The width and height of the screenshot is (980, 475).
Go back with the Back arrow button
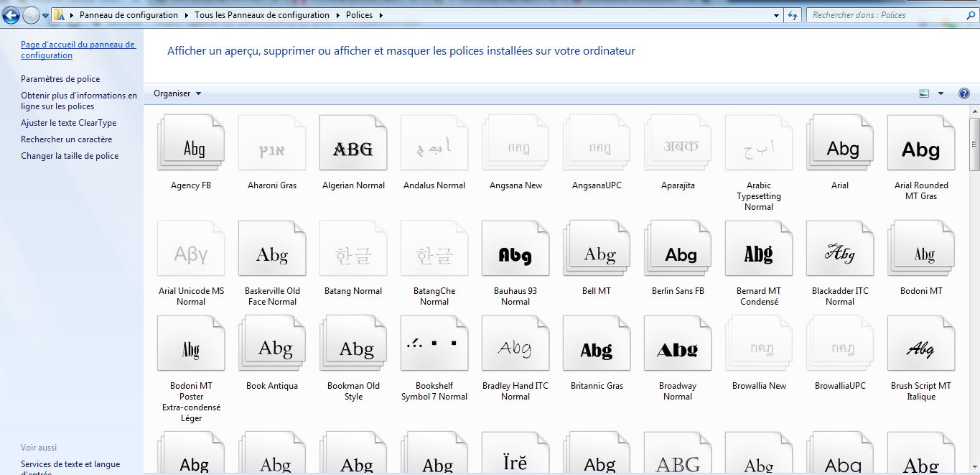pos(11,15)
